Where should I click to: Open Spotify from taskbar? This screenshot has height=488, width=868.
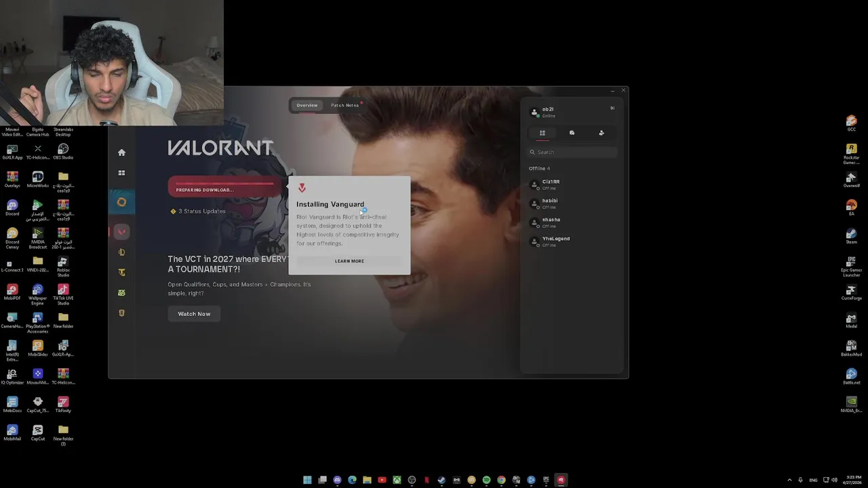point(486,480)
